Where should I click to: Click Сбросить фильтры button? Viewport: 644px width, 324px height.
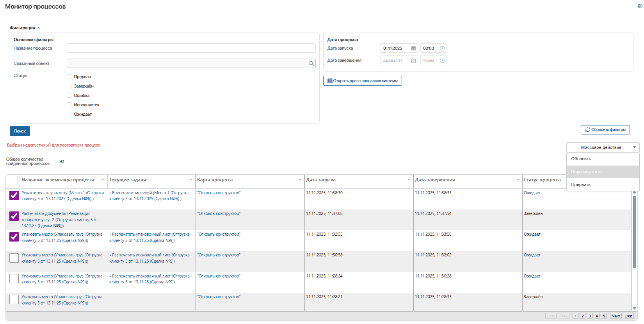coord(605,130)
